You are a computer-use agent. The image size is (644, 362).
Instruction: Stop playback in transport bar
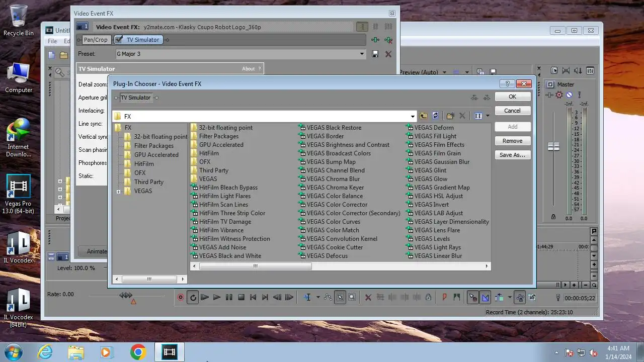coord(241,297)
